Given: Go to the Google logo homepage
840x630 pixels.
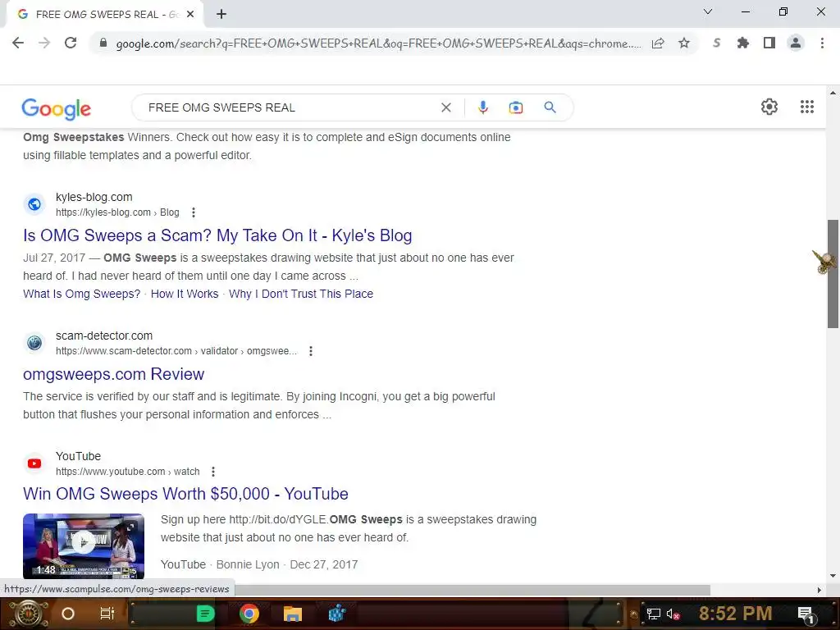Looking at the screenshot, I should 57,109.
